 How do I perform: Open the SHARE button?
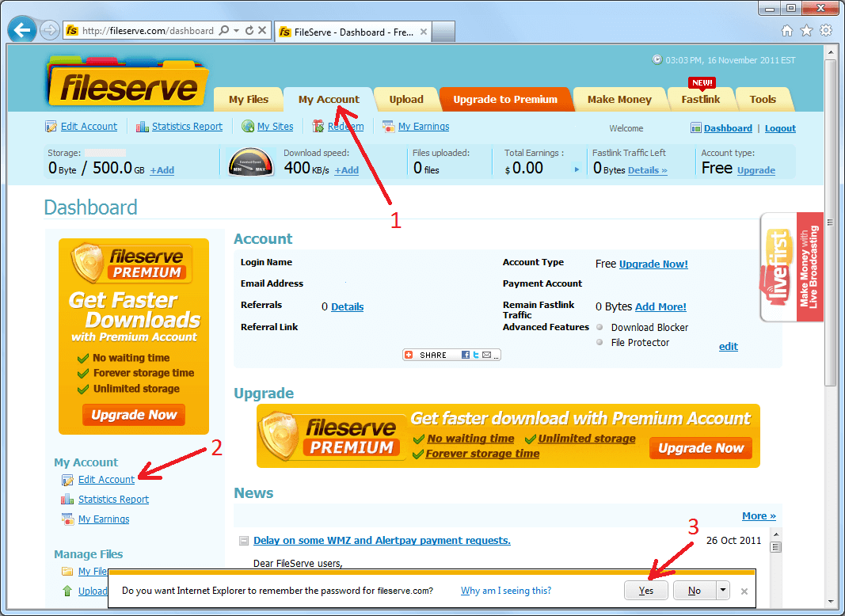451,355
